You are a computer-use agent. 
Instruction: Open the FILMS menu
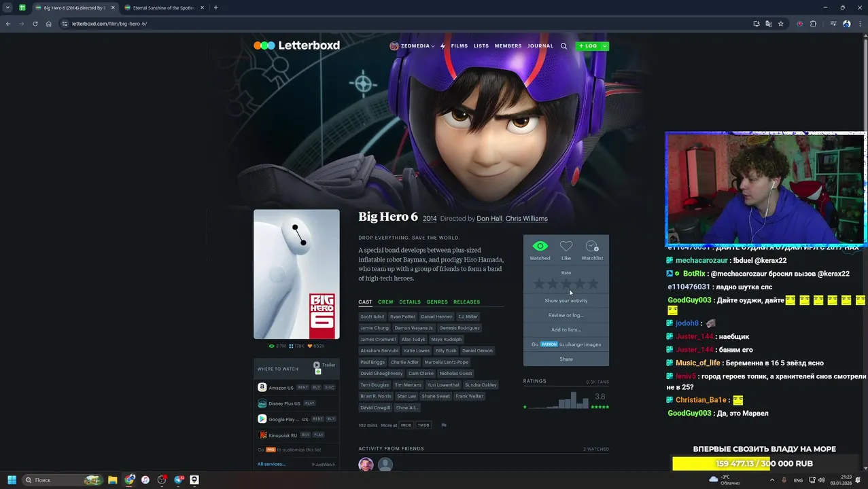[x=459, y=46]
